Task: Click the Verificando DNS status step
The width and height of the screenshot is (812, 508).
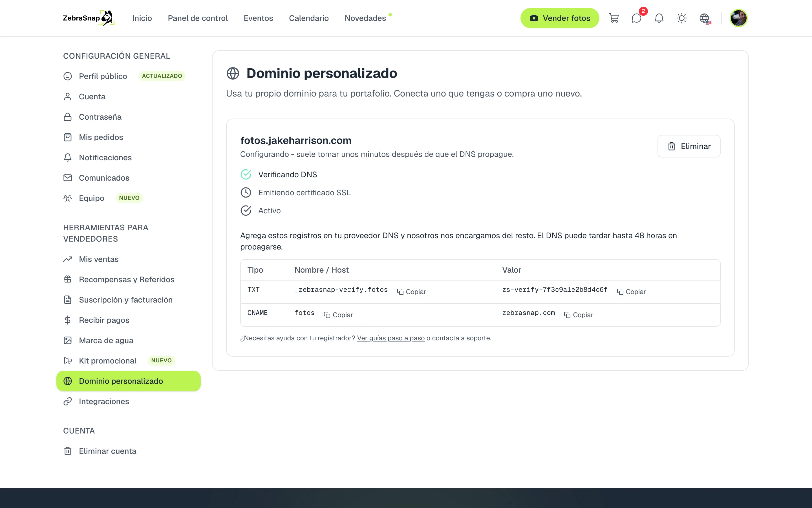Action: click(279, 175)
